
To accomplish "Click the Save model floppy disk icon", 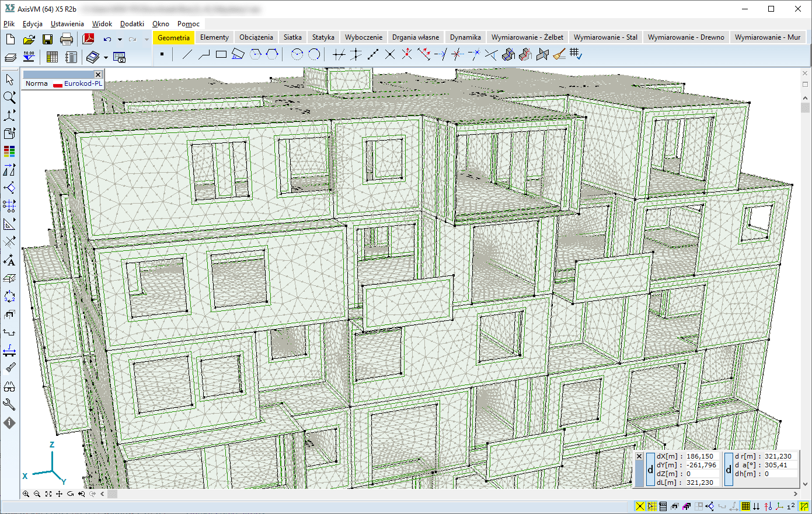I will [47, 39].
